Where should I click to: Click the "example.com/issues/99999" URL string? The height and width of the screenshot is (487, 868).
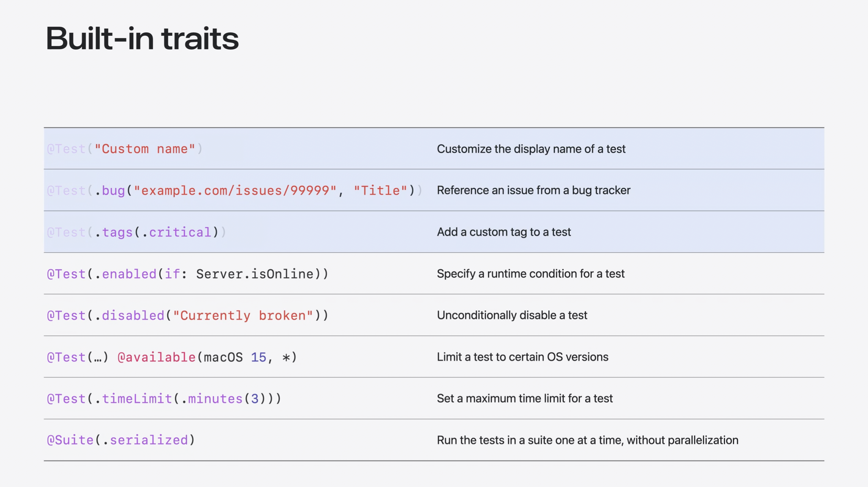pyautogui.click(x=235, y=190)
